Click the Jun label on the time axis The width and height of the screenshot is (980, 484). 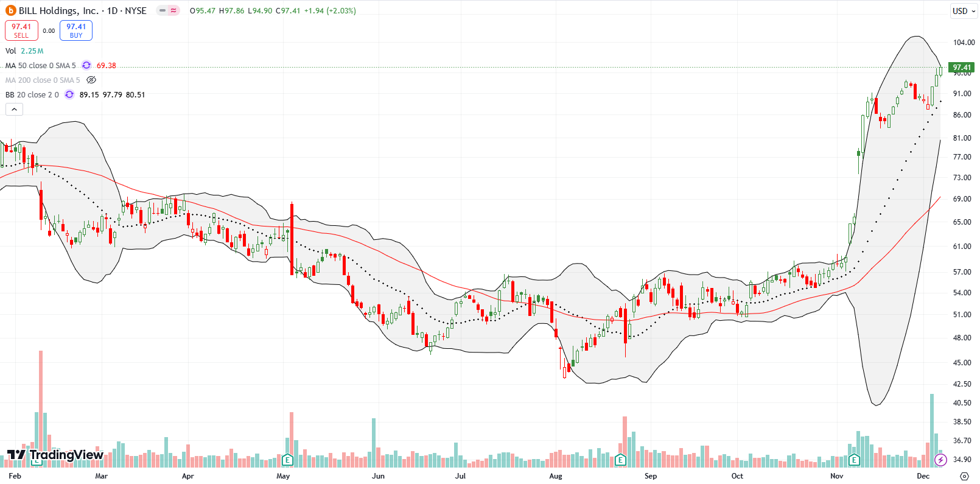pos(378,476)
